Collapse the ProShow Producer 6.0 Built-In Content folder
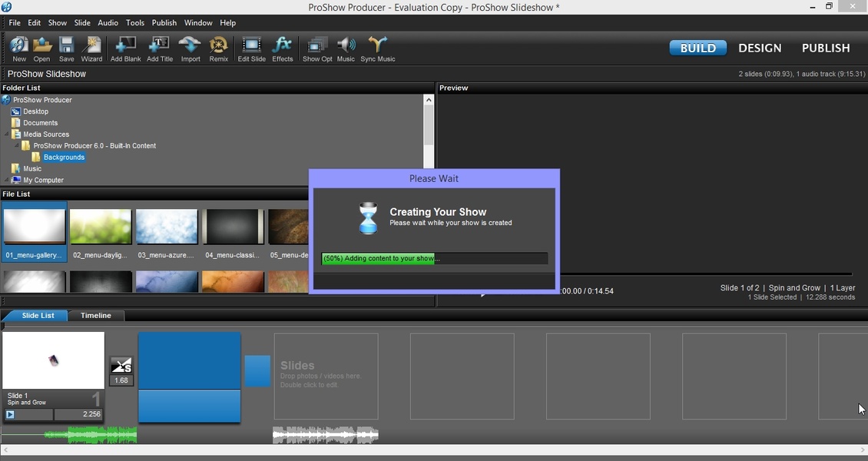 (16, 146)
